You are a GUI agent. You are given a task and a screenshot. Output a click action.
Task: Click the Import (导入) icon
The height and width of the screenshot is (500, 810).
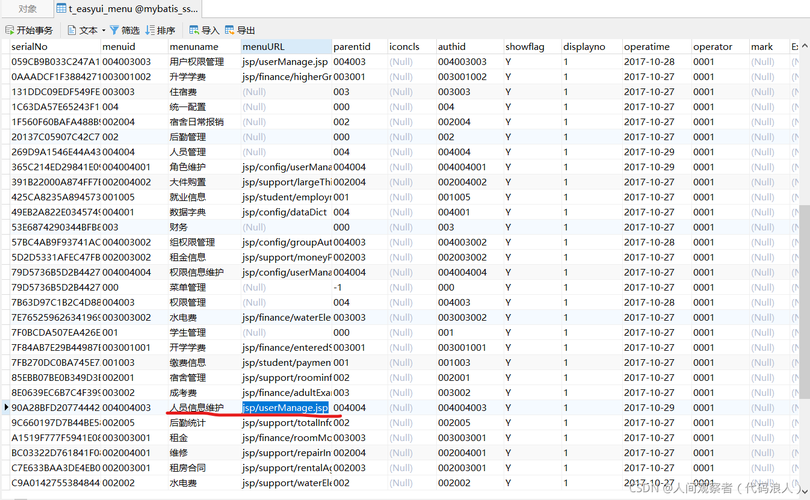(x=194, y=30)
